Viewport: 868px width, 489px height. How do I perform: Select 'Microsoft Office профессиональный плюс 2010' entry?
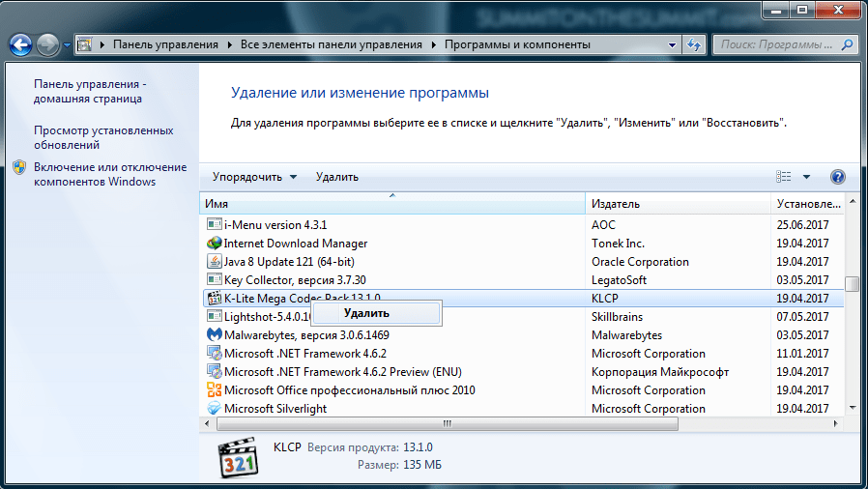[x=349, y=390]
